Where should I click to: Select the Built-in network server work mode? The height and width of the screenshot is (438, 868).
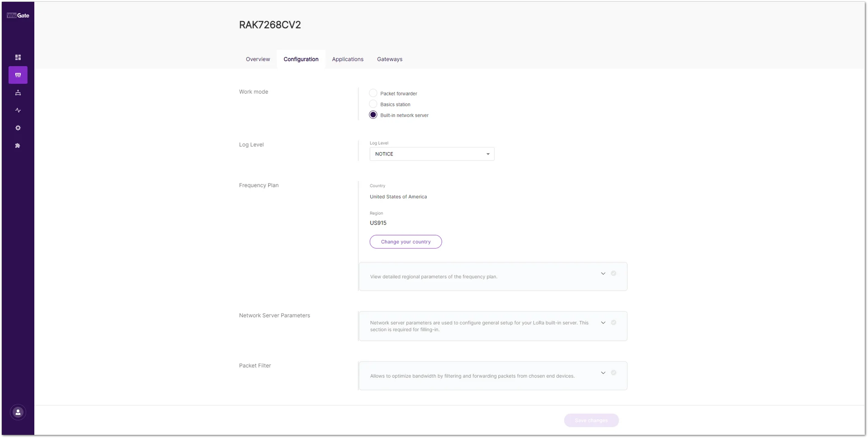[x=373, y=115]
